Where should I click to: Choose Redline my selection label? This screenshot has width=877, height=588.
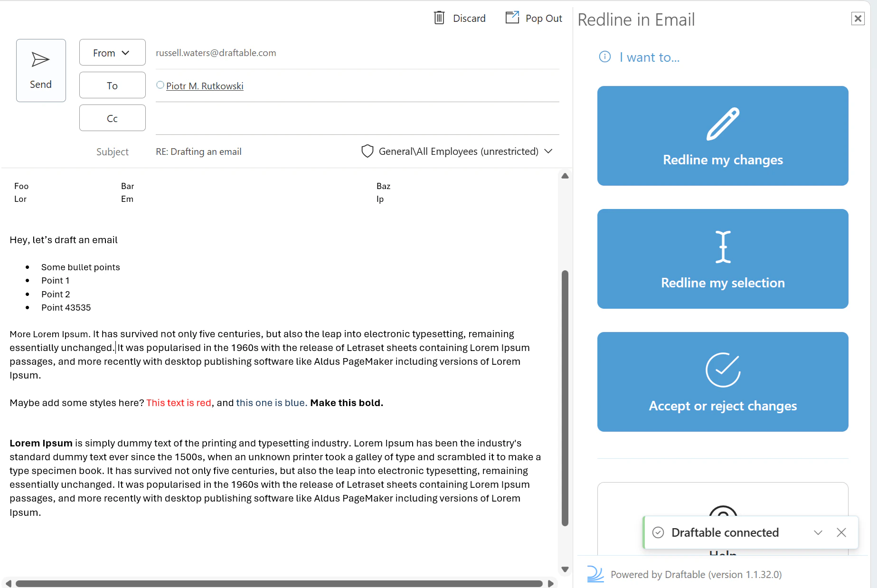pos(723,283)
